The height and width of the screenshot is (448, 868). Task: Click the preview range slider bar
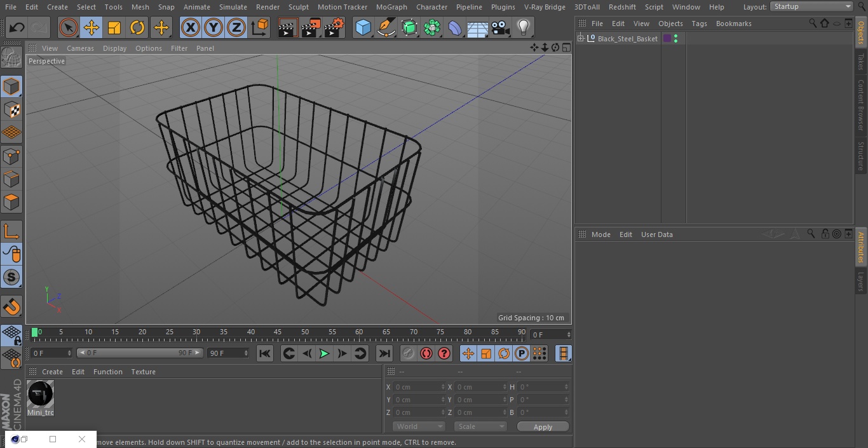coord(140,353)
